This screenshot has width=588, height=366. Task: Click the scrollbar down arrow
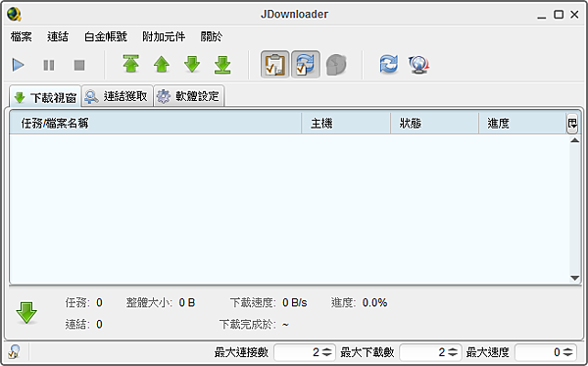(574, 278)
